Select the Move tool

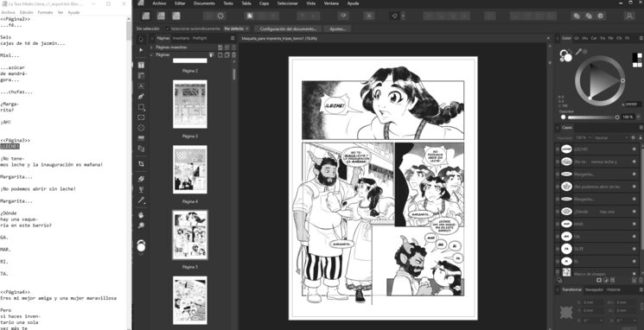click(141, 40)
